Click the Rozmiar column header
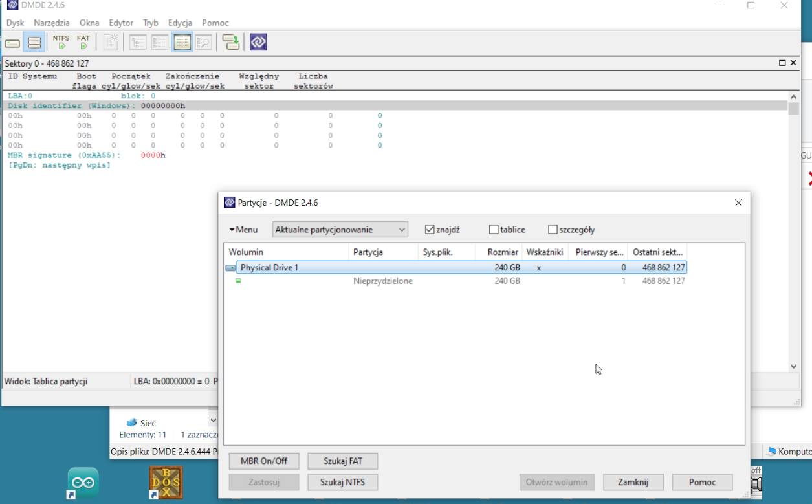The height and width of the screenshot is (504, 812). click(x=499, y=252)
